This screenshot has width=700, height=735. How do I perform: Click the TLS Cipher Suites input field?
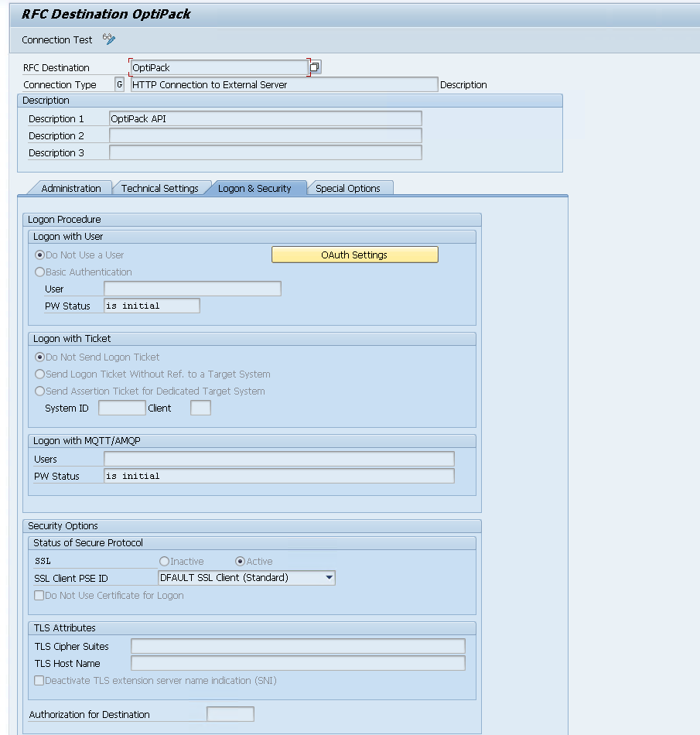(x=298, y=646)
